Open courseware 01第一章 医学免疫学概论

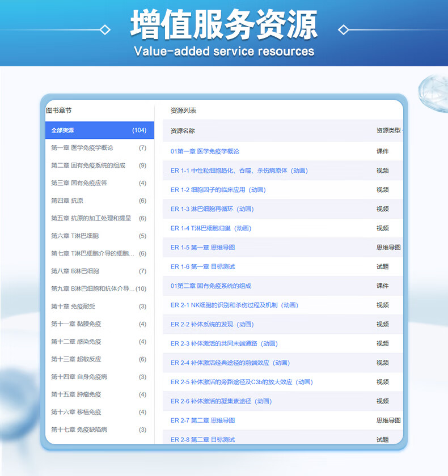pos(205,151)
